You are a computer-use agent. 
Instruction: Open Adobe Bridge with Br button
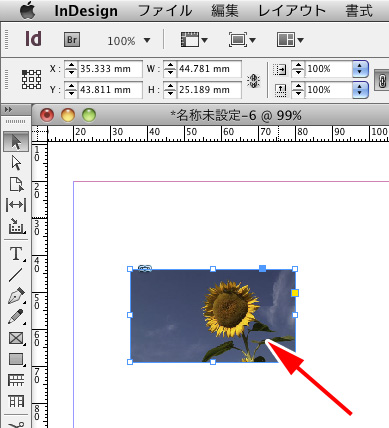72,40
